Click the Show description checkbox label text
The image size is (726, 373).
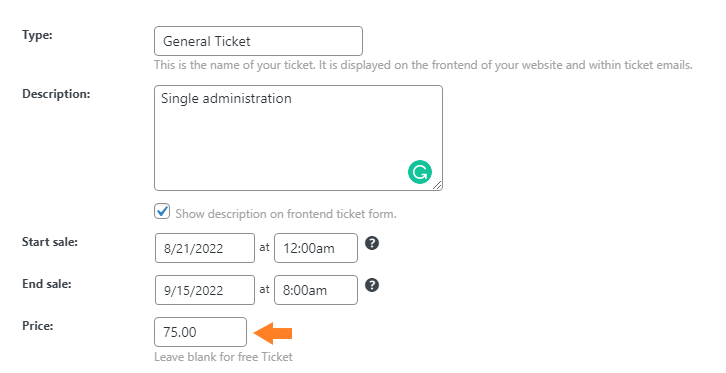coord(286,214)
